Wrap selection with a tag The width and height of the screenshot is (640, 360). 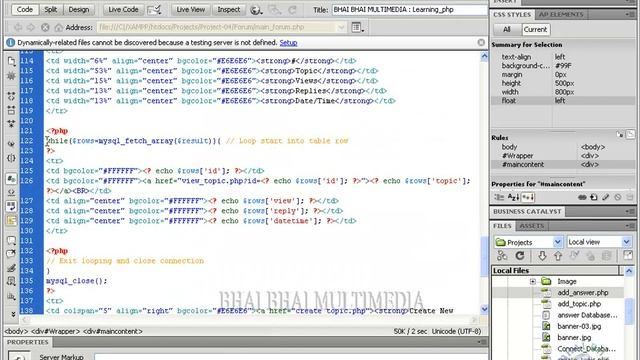point(11,268)
